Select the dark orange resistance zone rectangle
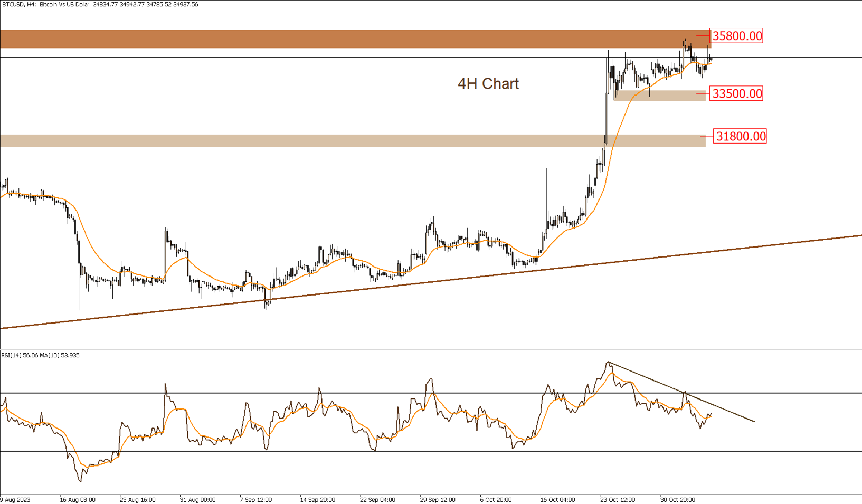The height and width of the screenshot is (504, 862). [x=317, y=39]
